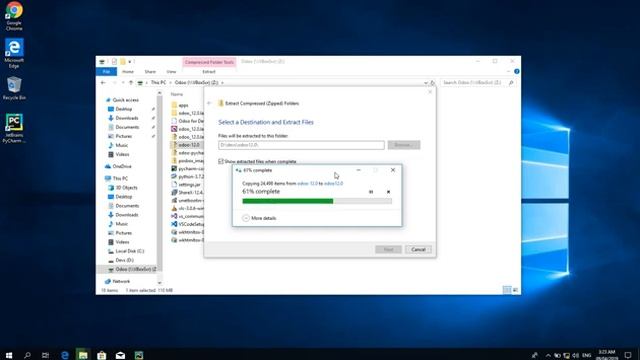Click ENG language indicator in tray
This screenshot has height=360, width=640.
[x=587, y=355]
